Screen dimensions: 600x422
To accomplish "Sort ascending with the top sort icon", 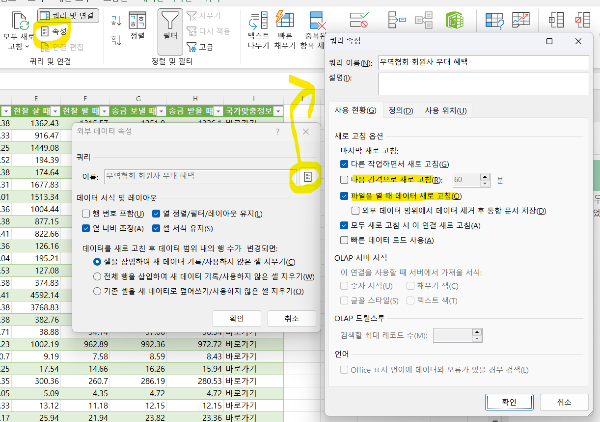I will 116,20.
